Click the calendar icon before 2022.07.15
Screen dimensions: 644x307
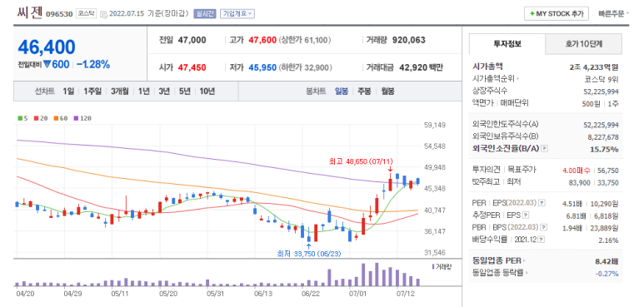pyautogui.click(x=103, y=14)
